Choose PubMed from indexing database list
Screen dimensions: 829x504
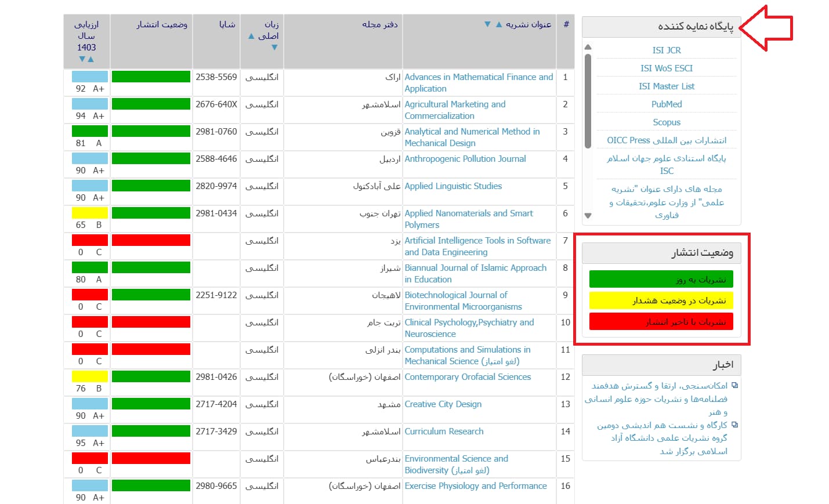point(667,104)
